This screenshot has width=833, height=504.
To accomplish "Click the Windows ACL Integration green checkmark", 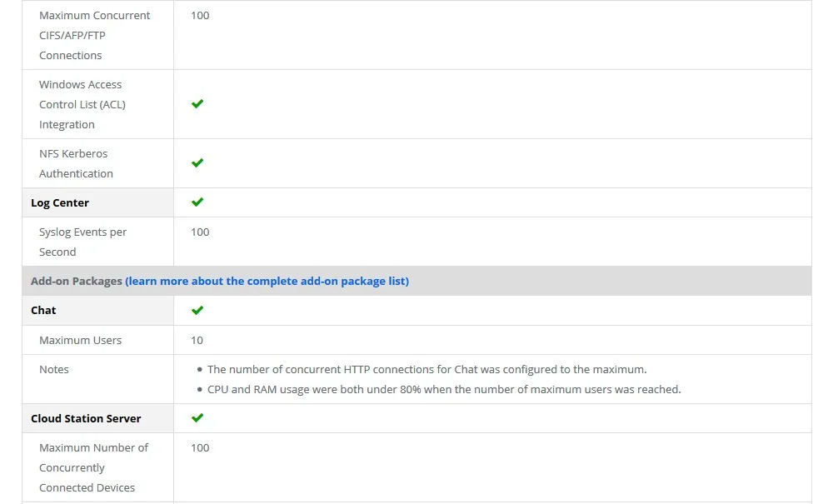I will pyautogui.click(x=197, y=104).
